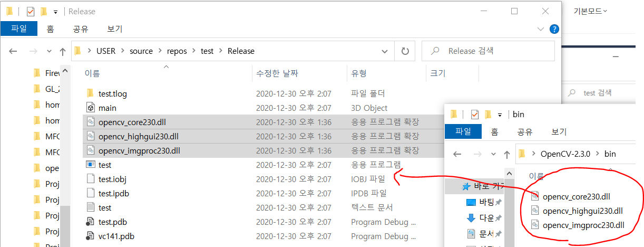This screenshot has height=247, width=644.
Task: Select opencv_imgproc230.dll in bin window
Action: tap(583, 225)
